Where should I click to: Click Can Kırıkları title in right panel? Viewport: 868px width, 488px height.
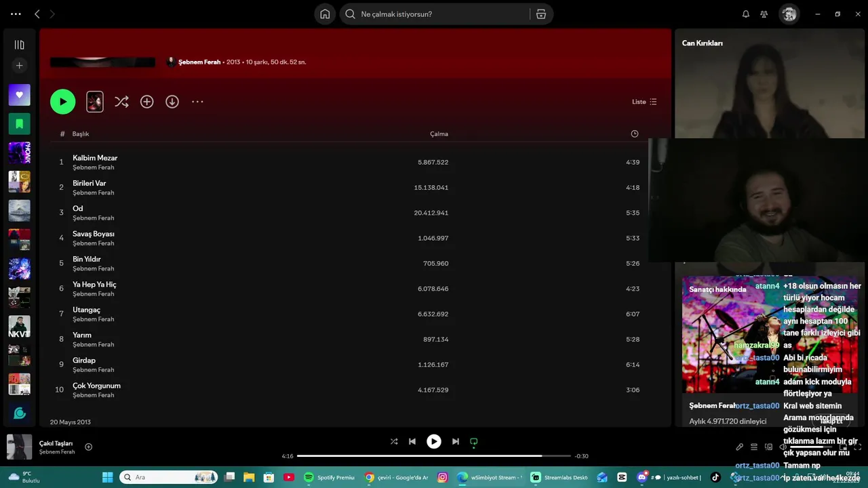tap(703, 43)
